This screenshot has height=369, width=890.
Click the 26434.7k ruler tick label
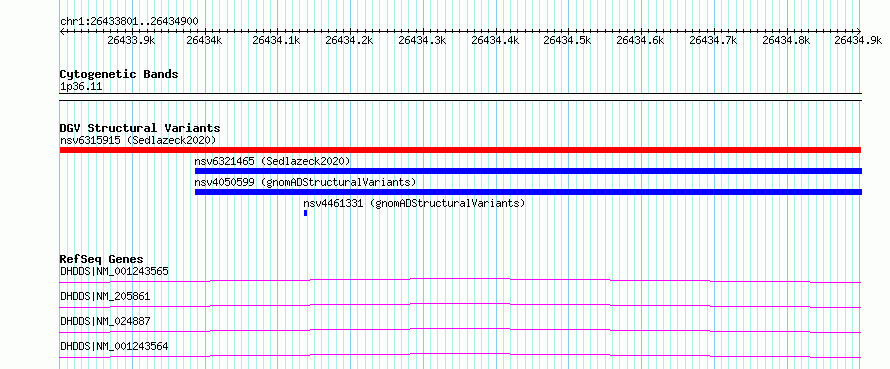[x=713, y=40]
